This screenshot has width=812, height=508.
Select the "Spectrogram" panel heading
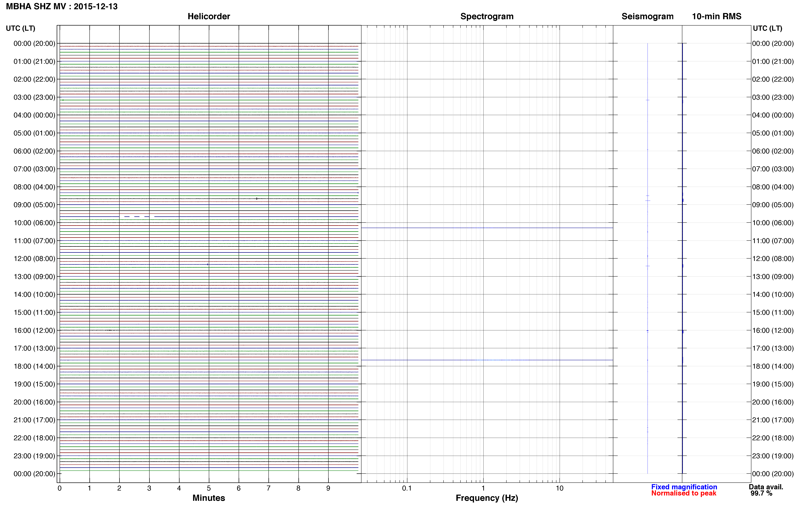[x=487, y=16]
